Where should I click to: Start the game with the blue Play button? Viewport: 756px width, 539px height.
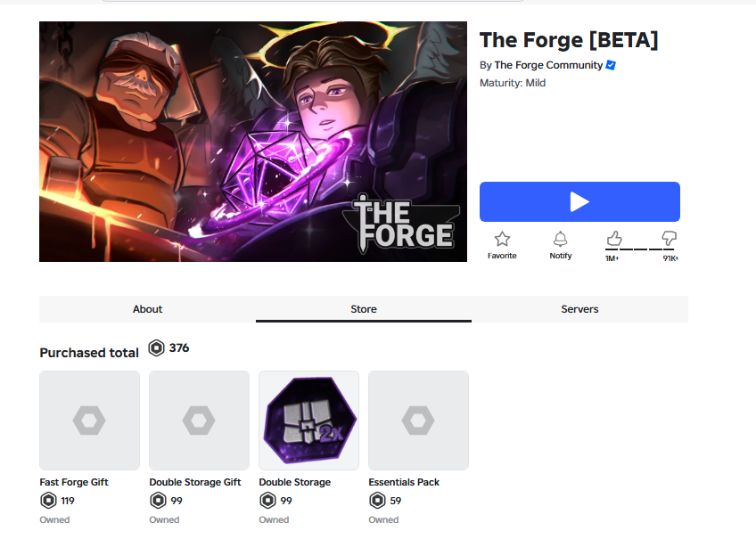(579, 202)
